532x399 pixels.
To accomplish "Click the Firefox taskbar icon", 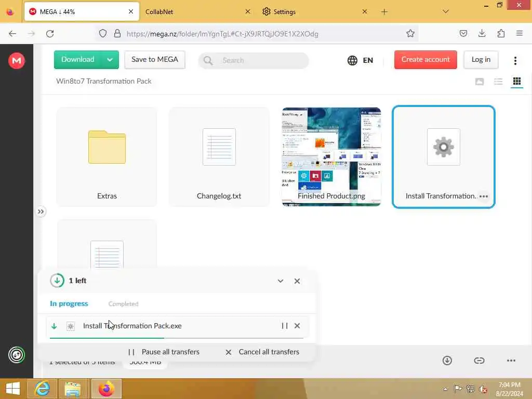I will click(x=107, y=389).
